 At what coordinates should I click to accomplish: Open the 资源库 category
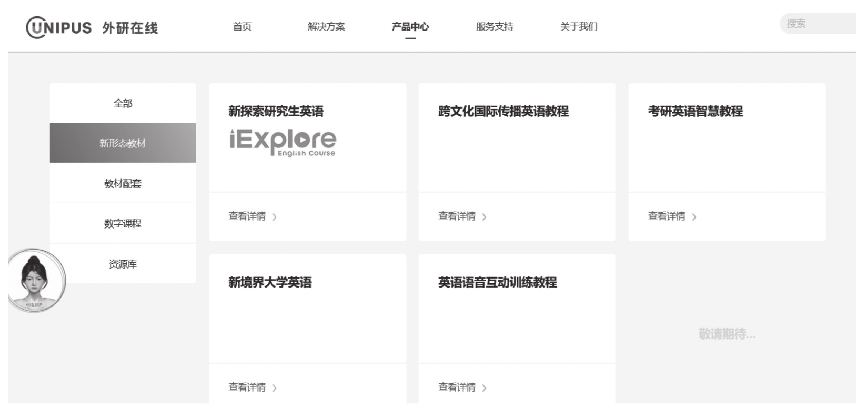coord(123,264)
